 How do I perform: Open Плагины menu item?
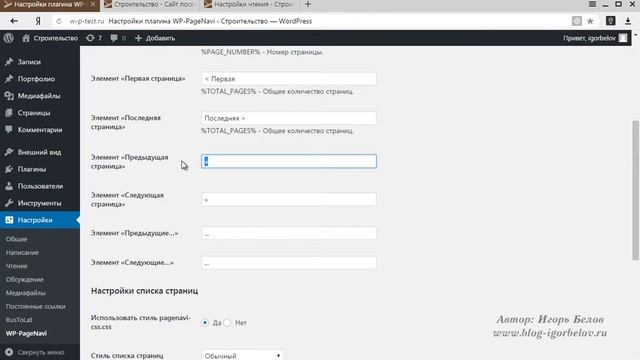(x=32, y=169)
